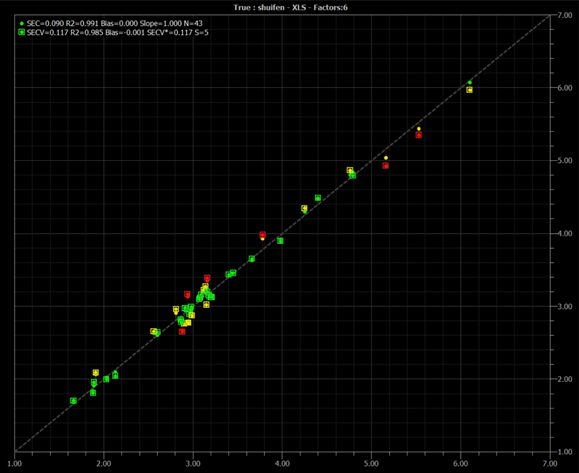
Task: Select the topmost green dot near 6.00
Action: click(x=470, y=82)
